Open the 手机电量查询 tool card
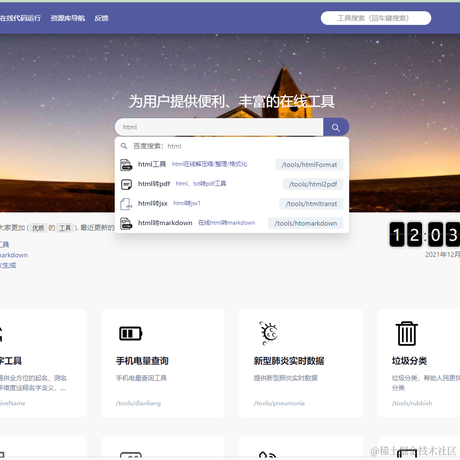 (163, 363)
